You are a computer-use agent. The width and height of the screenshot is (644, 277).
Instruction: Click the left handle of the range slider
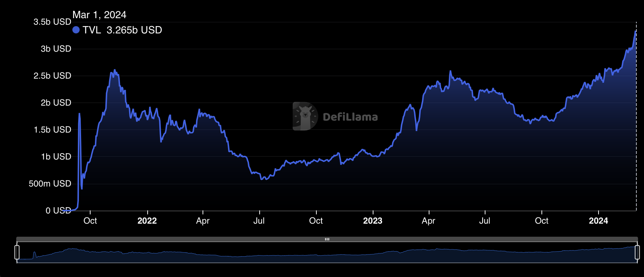(17, 252)
